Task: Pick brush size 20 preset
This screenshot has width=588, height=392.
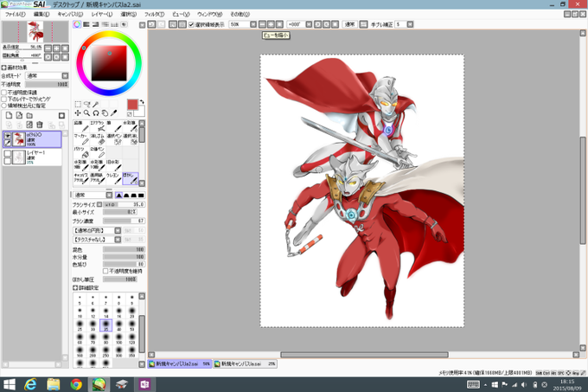Action: 131,312
